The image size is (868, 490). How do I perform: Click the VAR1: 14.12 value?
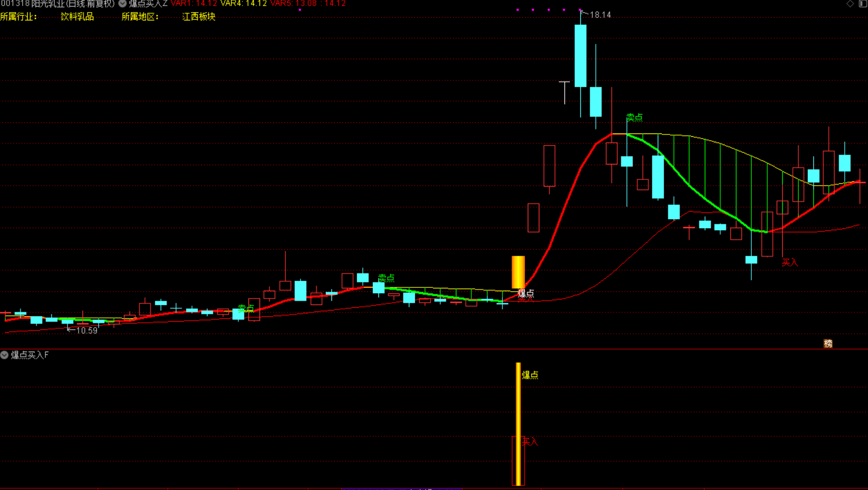tap(194, 3)
